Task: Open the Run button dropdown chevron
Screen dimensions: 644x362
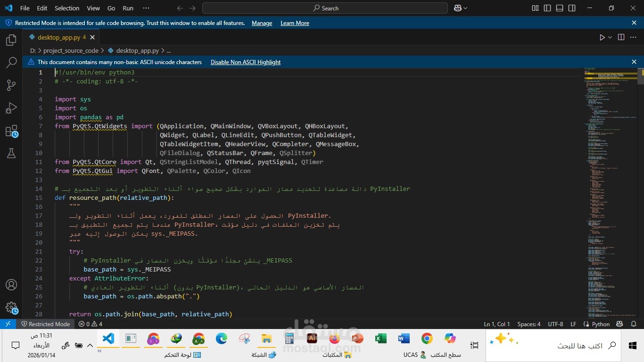Action: click(610, 37)
